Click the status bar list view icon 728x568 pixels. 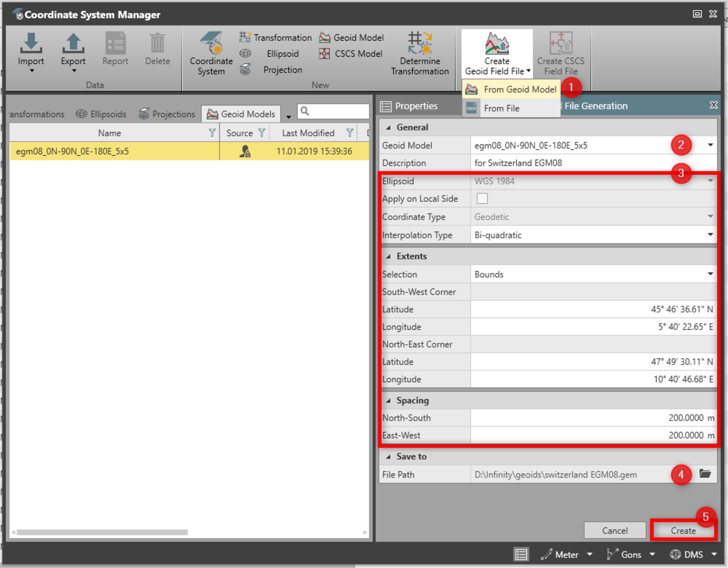[521, 554]
